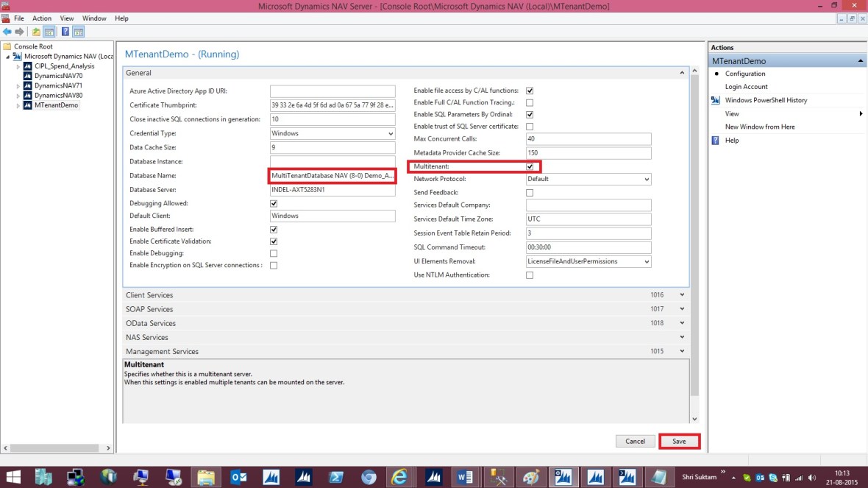Enable the Send Feedback checkbox

pos(530,191)
